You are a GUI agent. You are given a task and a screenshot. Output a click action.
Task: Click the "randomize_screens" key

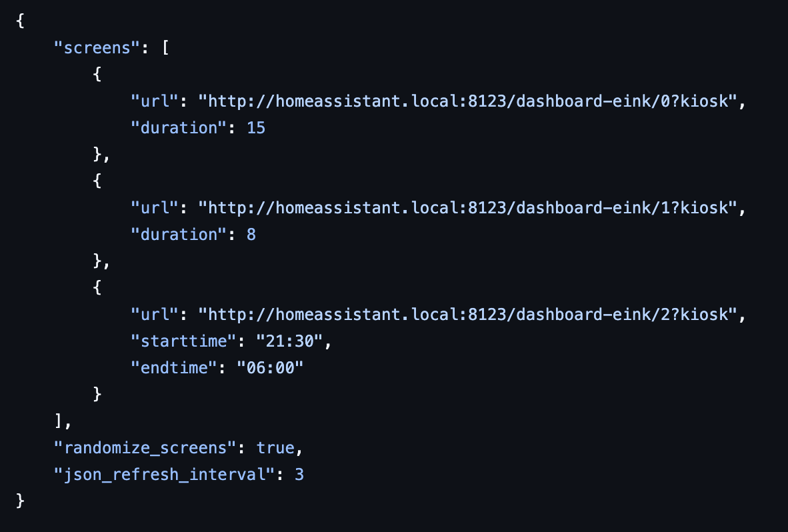point(145,447)
